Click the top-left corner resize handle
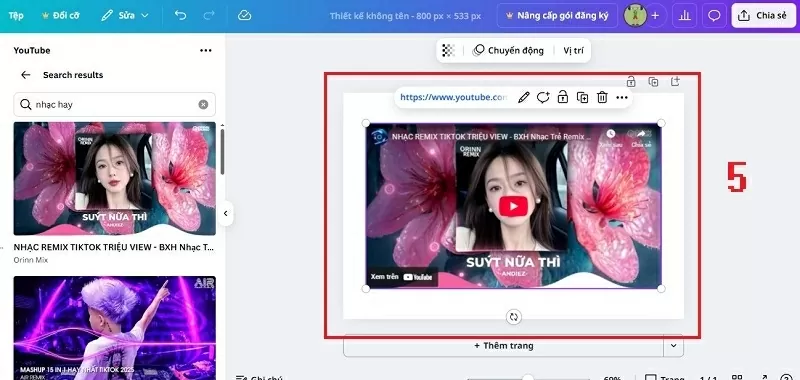Viewport: 800px width, 380px height. [365, 123]
